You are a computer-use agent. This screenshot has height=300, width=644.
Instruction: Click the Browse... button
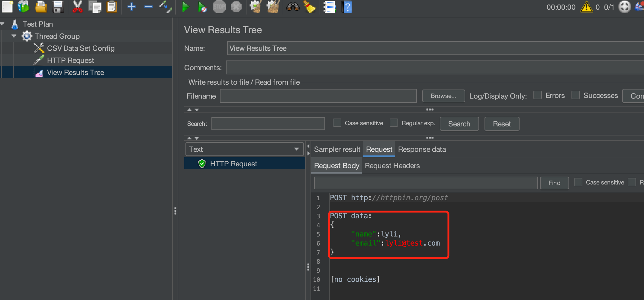[443, 96]
